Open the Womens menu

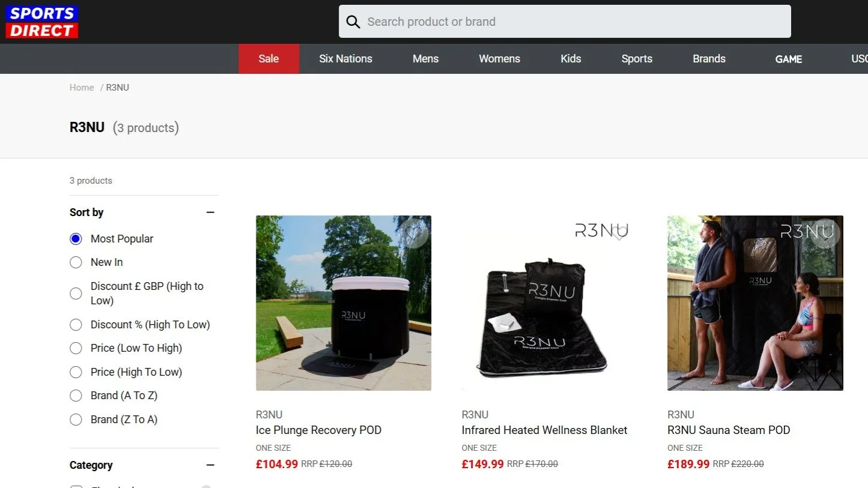point(499,58)
